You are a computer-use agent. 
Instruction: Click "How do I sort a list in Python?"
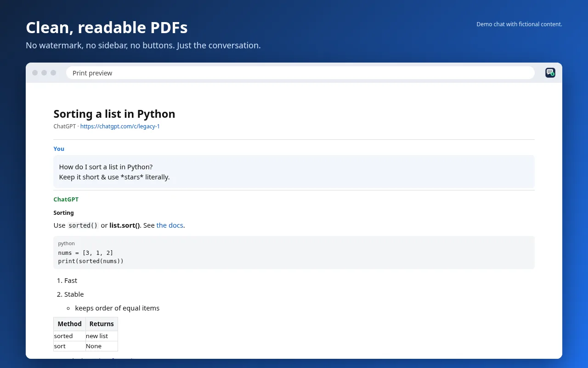click(106, 167)
